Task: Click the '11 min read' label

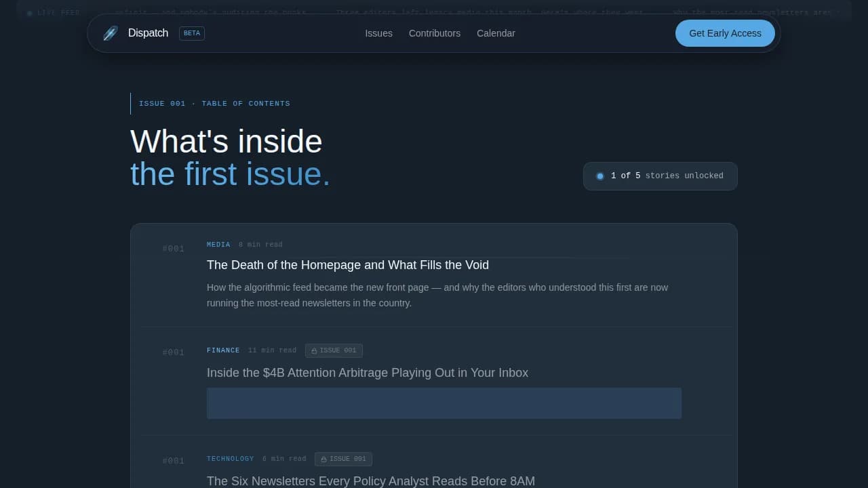Action: coord(272,350)
